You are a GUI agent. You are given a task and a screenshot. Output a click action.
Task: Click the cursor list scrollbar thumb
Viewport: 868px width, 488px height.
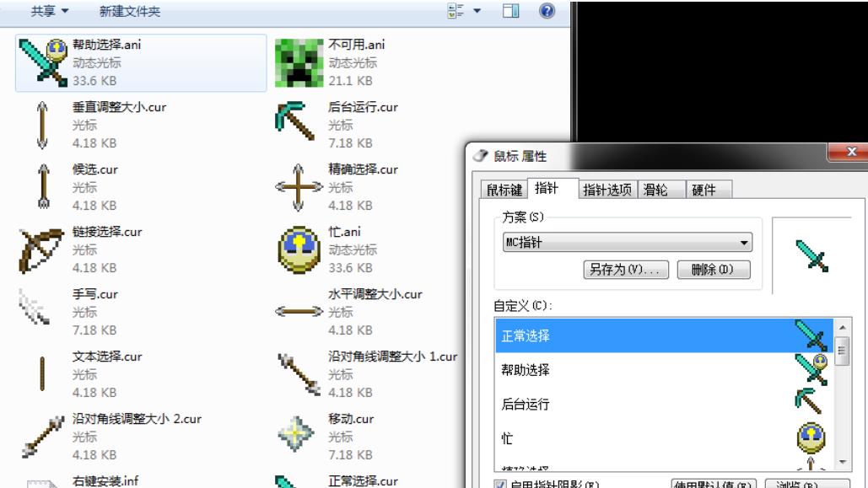843,351
